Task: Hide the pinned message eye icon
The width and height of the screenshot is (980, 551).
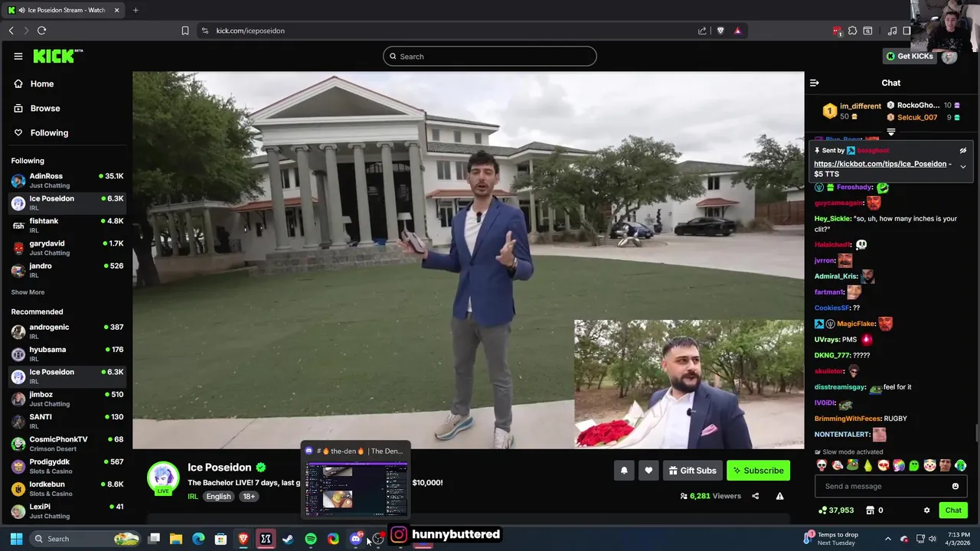Action: [x=963, y=151]
